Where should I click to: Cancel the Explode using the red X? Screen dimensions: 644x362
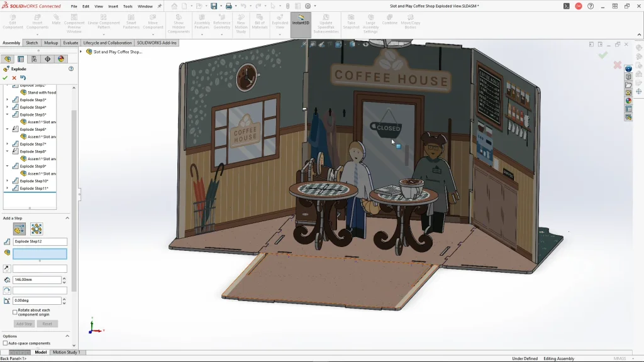pos(14,78)
